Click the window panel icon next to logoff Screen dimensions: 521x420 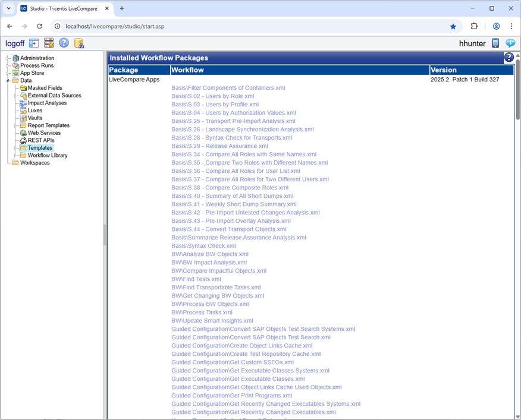pyautogui.click(x=33, y=43)
